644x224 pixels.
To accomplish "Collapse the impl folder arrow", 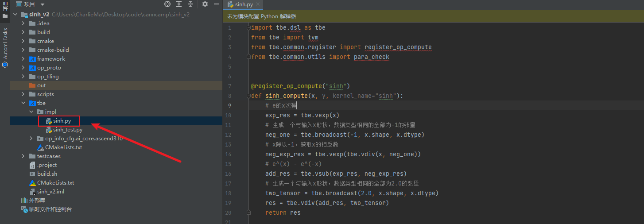I will coord(31,112).
